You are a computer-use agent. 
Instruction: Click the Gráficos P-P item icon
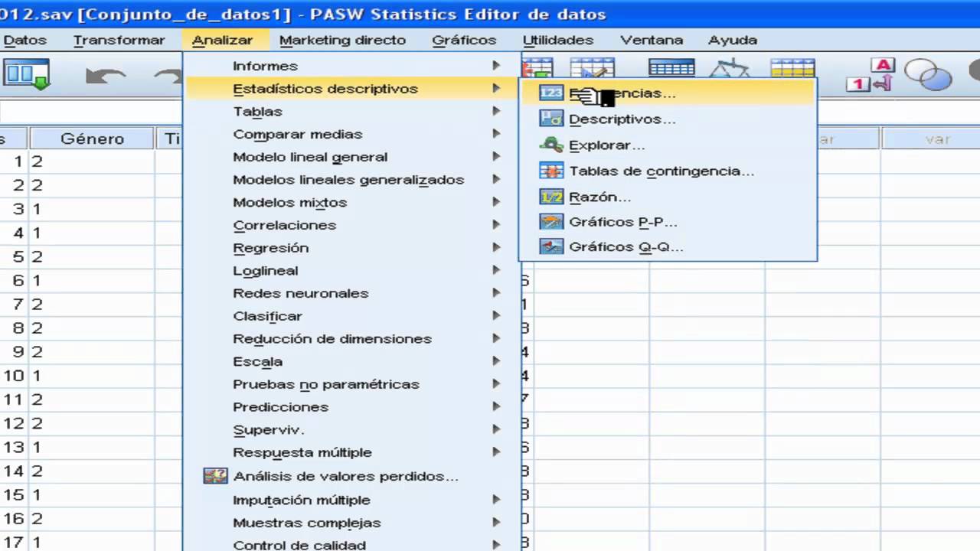click(x=551, y=222)
